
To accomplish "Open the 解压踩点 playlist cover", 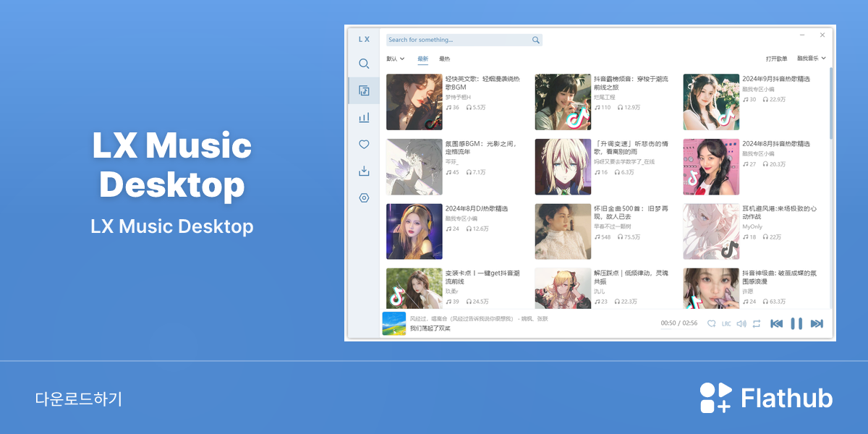I will pyautogui.click(x=563, y=289).
